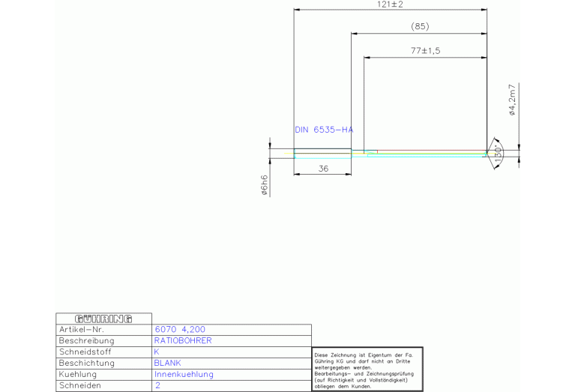Click the GÜHRING logo in title block
The width and height of the screenshot is (575, 392).
(x=104, y=319)
